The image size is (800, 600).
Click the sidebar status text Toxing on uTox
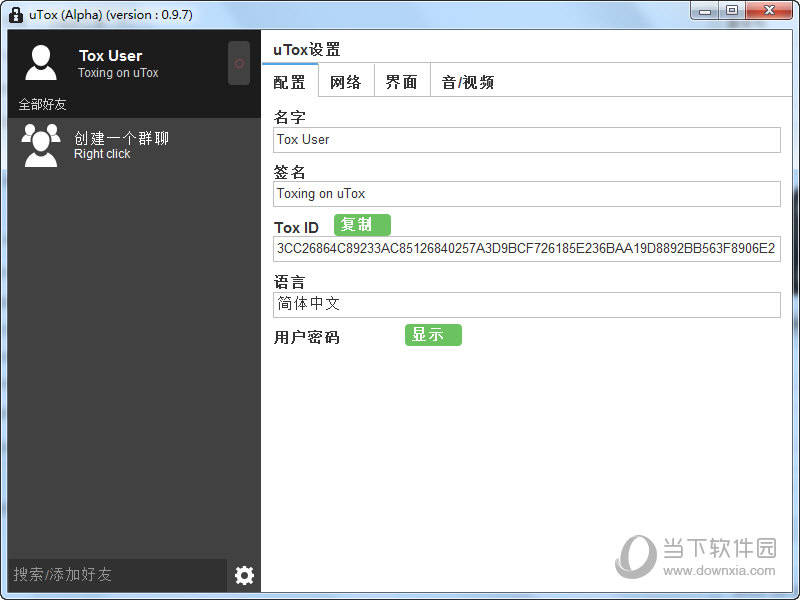[x=118, y=73]
